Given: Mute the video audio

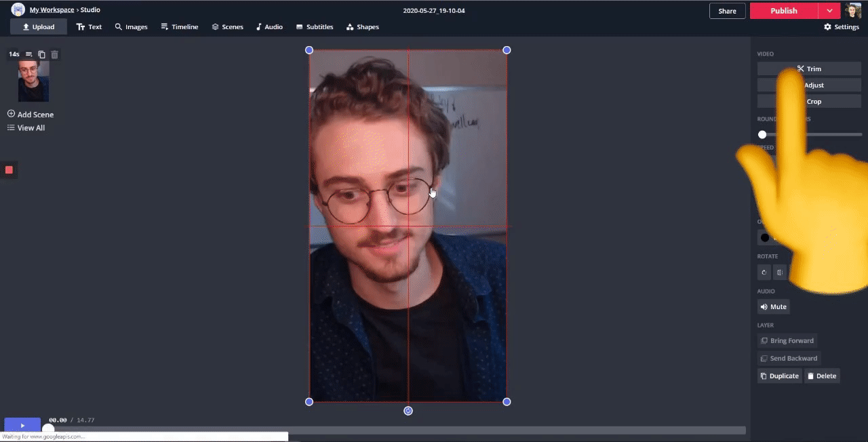Looking at the screenshot, I should (x=773, y=307).
